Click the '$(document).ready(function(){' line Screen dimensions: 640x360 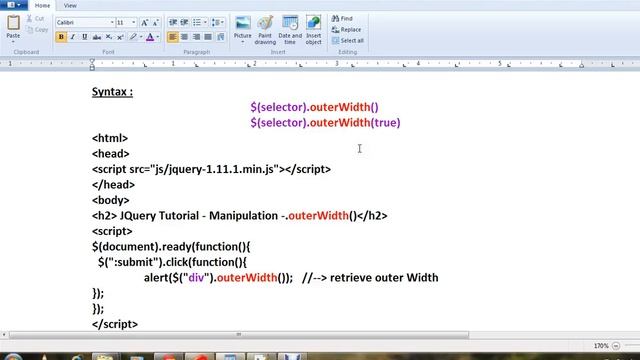click(x=171, y=247)
